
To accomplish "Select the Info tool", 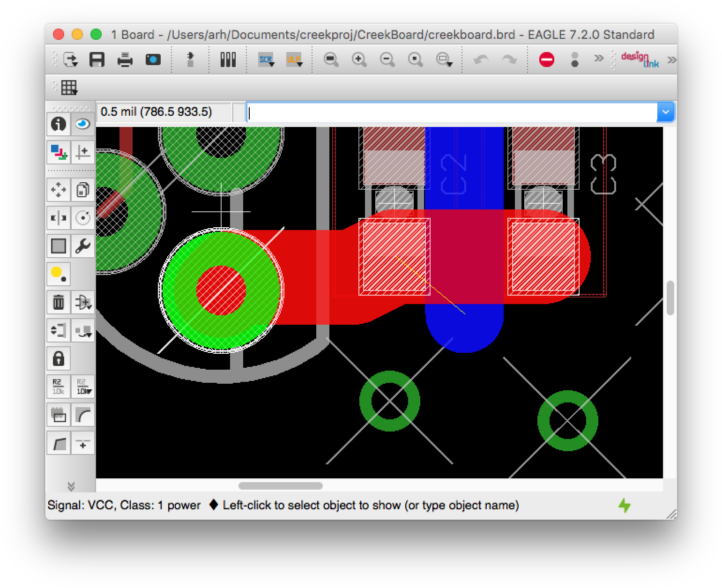I will (59, 124).
